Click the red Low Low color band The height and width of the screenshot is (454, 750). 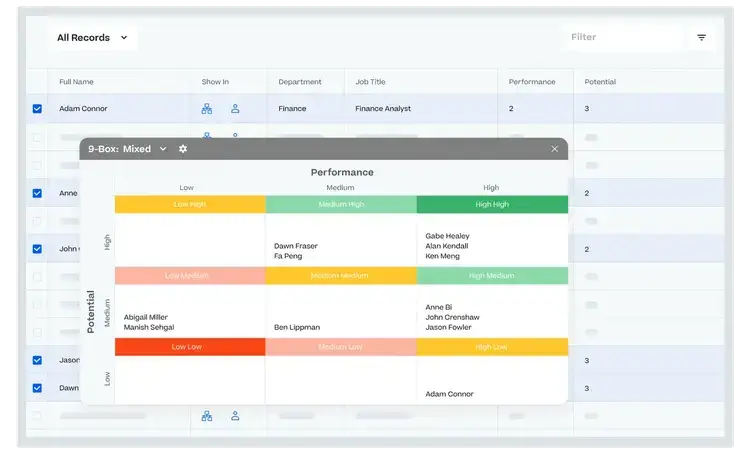click(190, 347)
